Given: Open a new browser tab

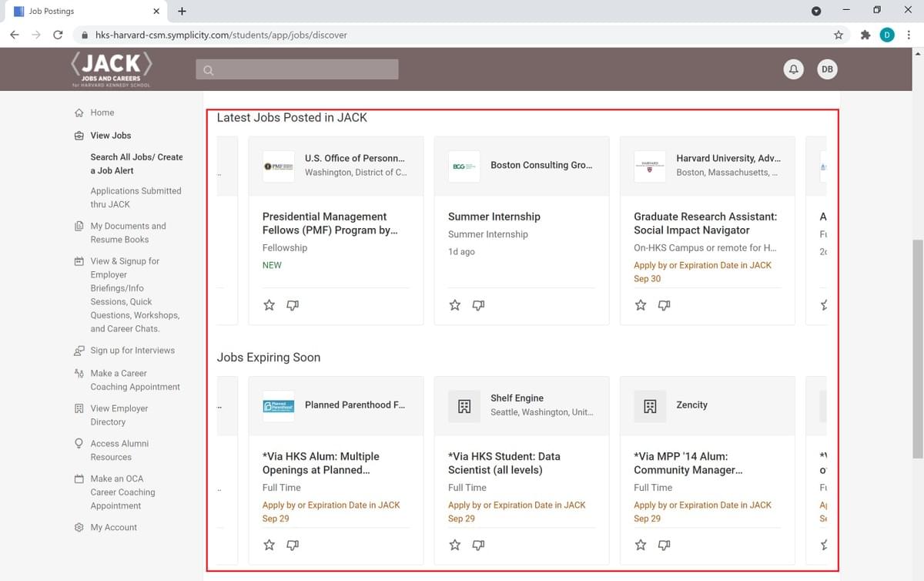Looking at the screenshot, I should click(x=182, y=12).
